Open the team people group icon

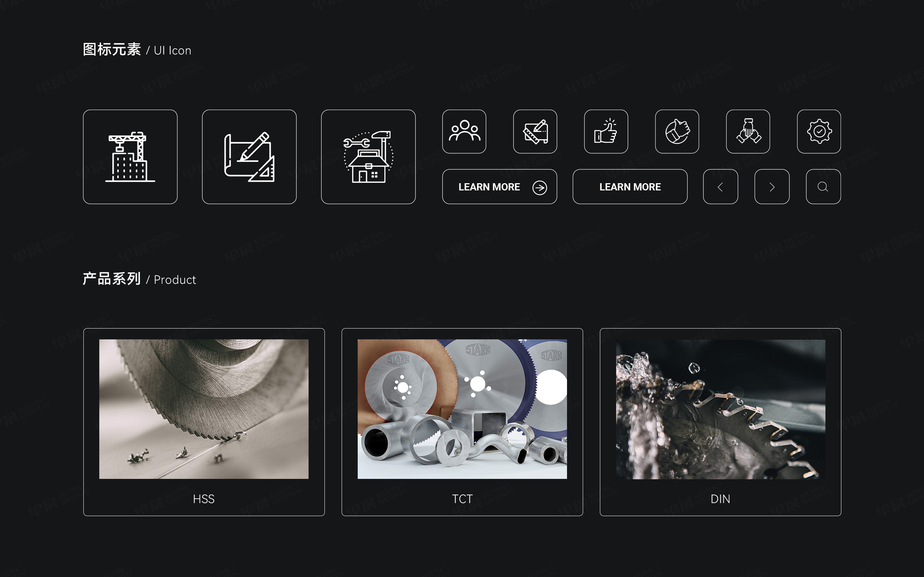(x=464, y=132)
